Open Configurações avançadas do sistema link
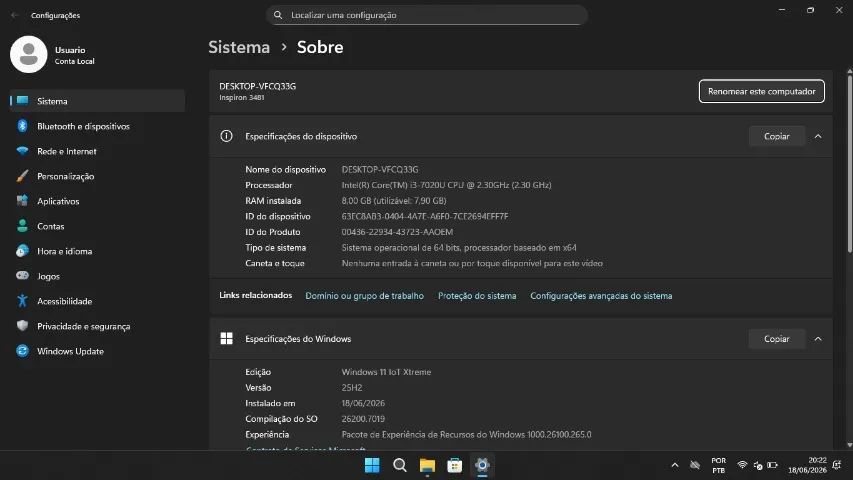This screenshot has height=480, width=853. coord(601,296)
